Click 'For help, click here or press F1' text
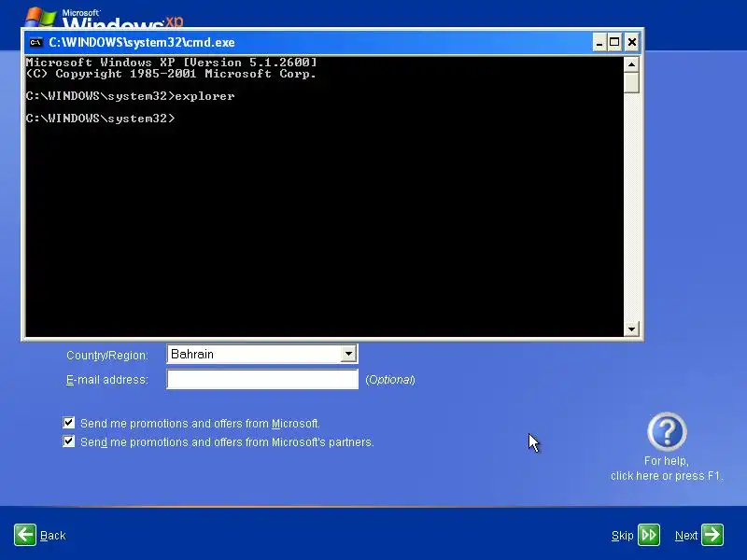Image resolution: width=747 pixels, height=560 pixels. [667, 469]
